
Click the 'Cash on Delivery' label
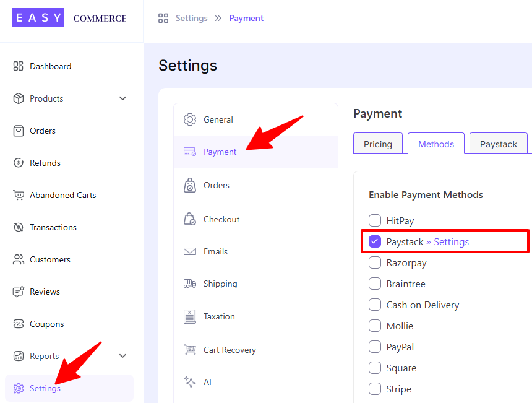coord(423,305)
